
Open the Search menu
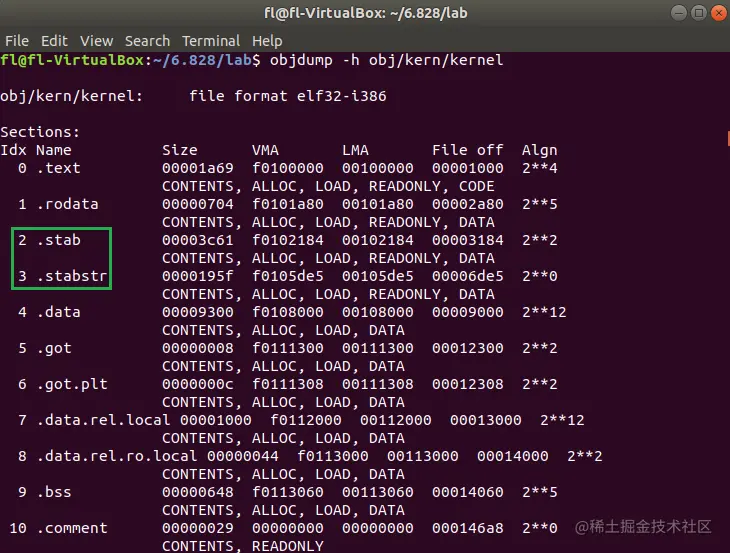click(x=147, y=41)
